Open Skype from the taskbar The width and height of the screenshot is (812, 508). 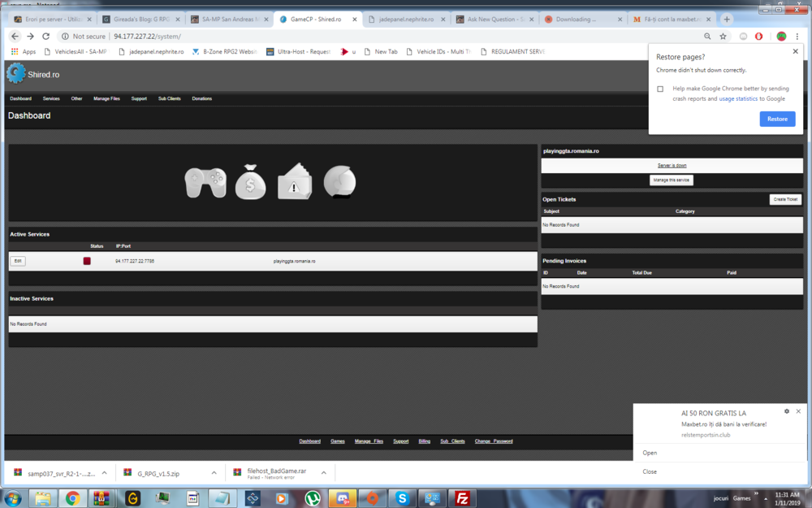[x=403, y=499]
